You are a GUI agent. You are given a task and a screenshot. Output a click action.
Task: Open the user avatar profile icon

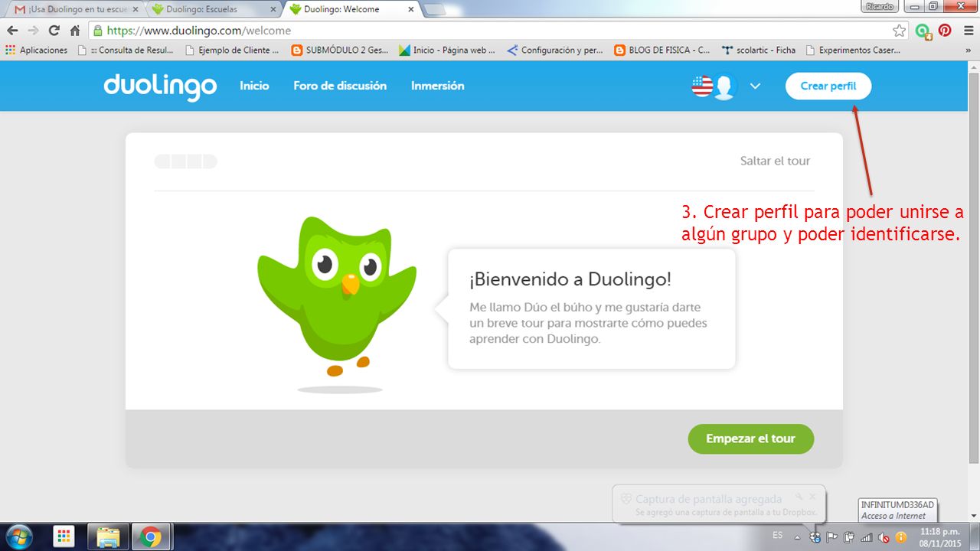point(724,86)
